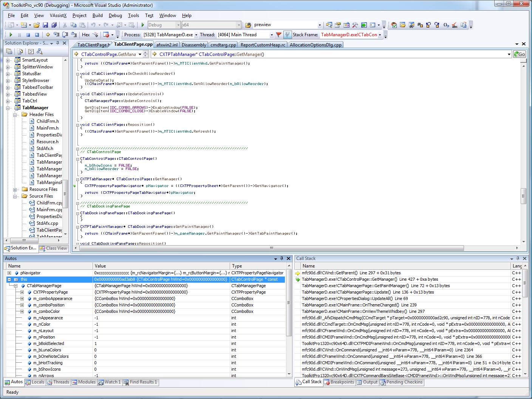Click the code editor horizontal scrollbar

tap(271, 248)
